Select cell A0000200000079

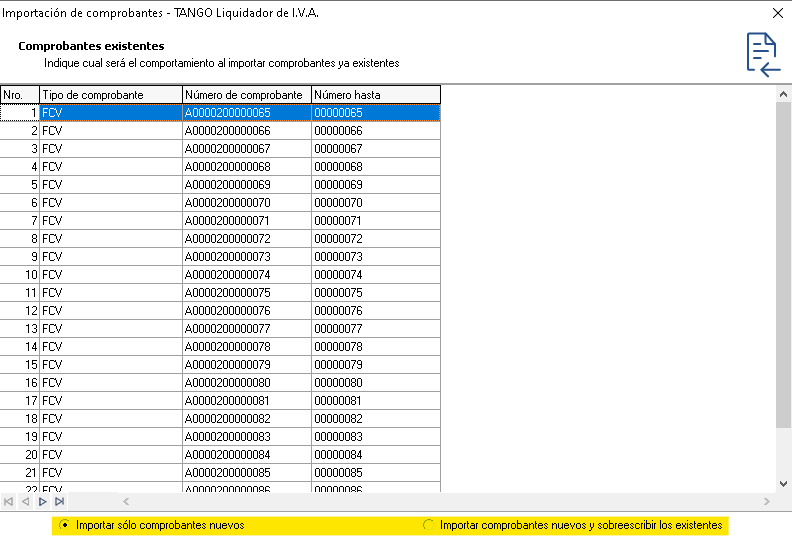[x=247, y=365]
